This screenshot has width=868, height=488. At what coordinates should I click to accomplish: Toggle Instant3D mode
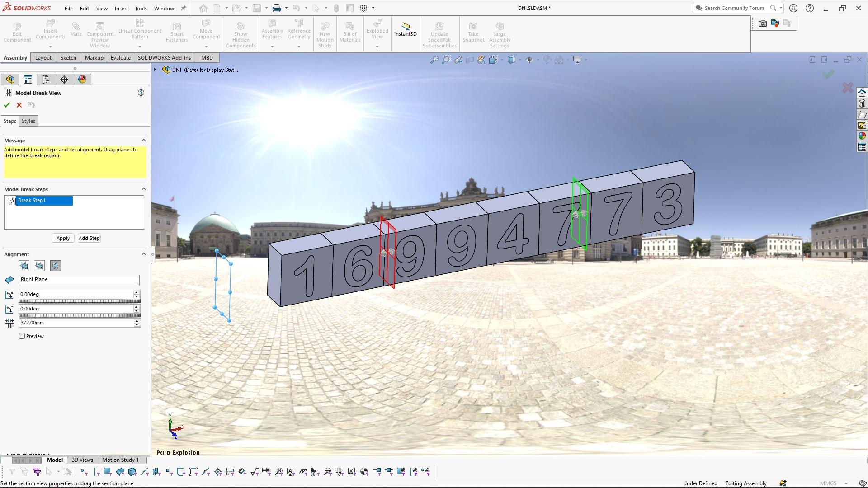click(x=405, y=29)
